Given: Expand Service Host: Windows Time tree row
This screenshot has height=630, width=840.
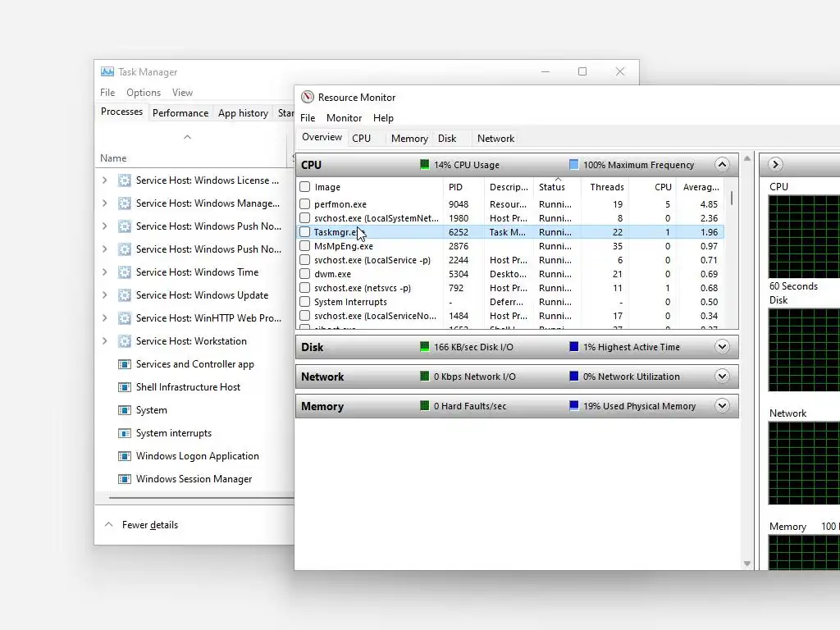Looking at the screenshot, I should coord(104,272).
